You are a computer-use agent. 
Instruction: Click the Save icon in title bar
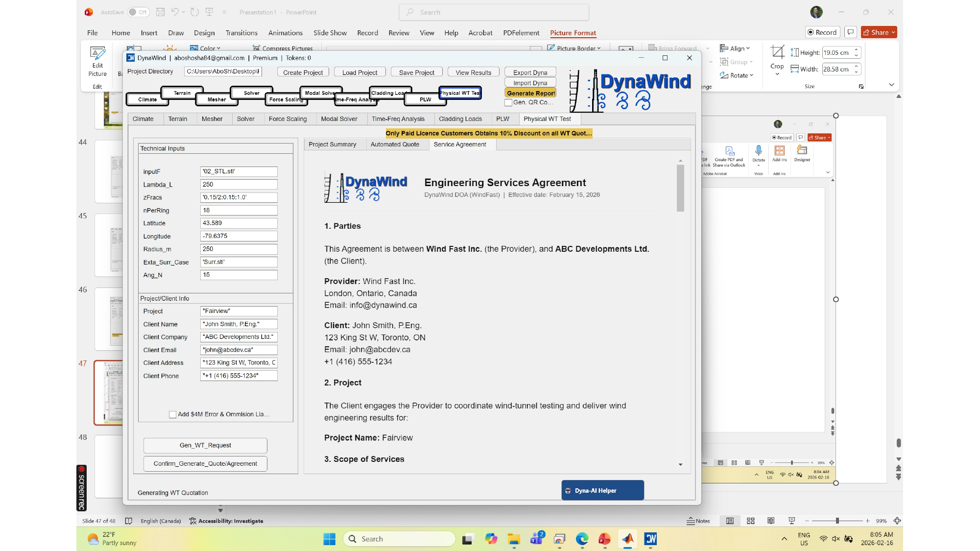[160, 12]
